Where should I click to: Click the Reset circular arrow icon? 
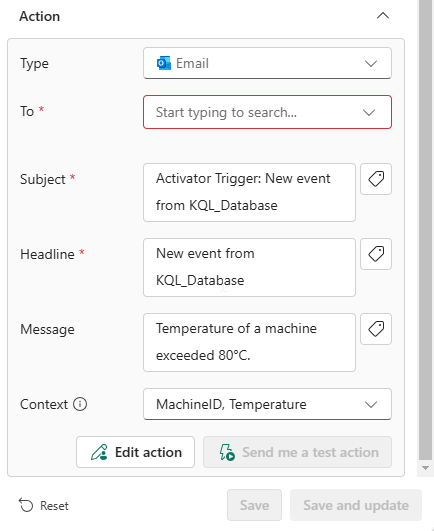pos(26,505)
